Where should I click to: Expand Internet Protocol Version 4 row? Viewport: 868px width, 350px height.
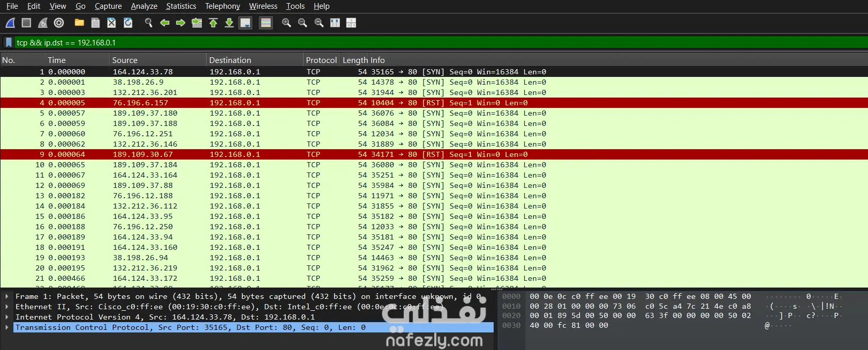click(x=7, y=317)
